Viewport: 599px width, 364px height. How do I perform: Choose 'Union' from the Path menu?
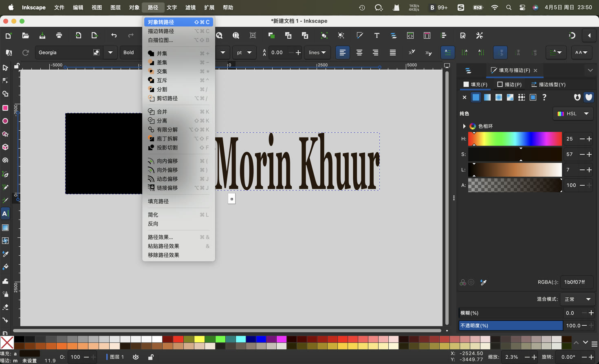pos(162,53)
